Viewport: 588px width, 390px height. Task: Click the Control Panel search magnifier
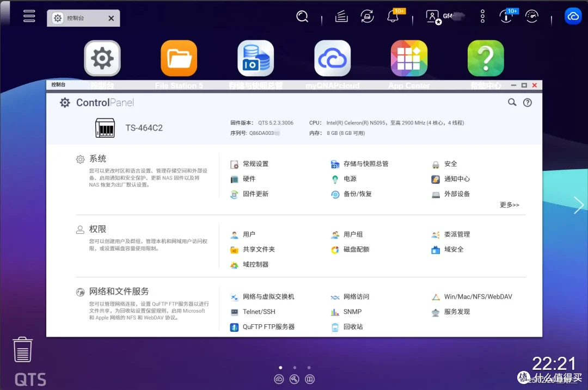512,102
